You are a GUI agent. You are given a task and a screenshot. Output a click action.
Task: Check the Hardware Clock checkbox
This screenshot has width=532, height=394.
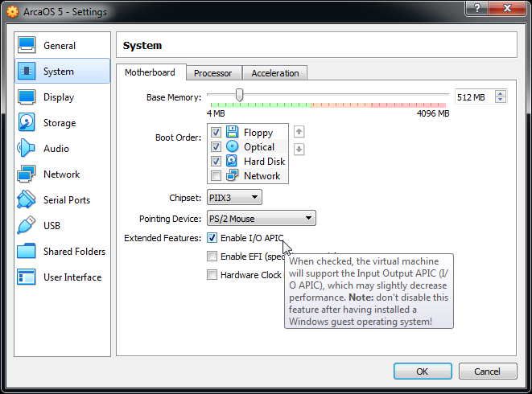click(212, 274)
